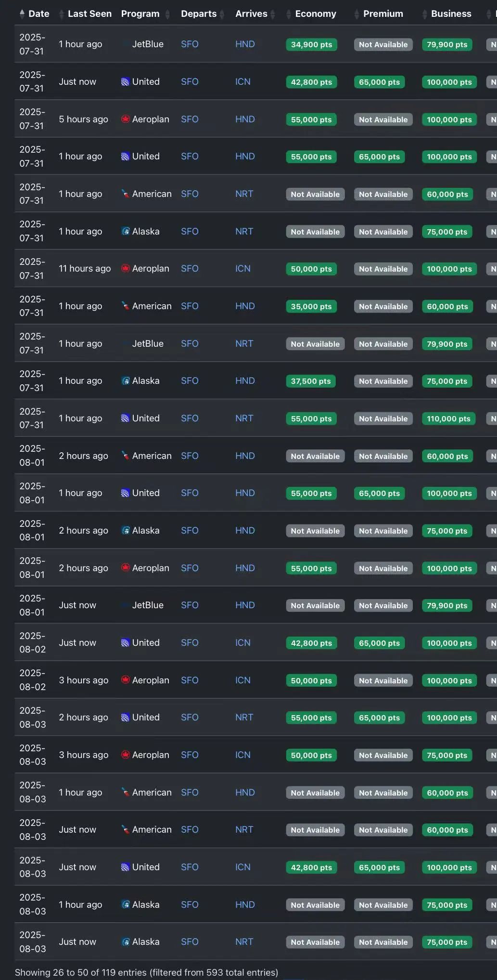Open the HND link in the 2025-07-31 JetBlue row

pyautogui.click(x=245, y=44)
